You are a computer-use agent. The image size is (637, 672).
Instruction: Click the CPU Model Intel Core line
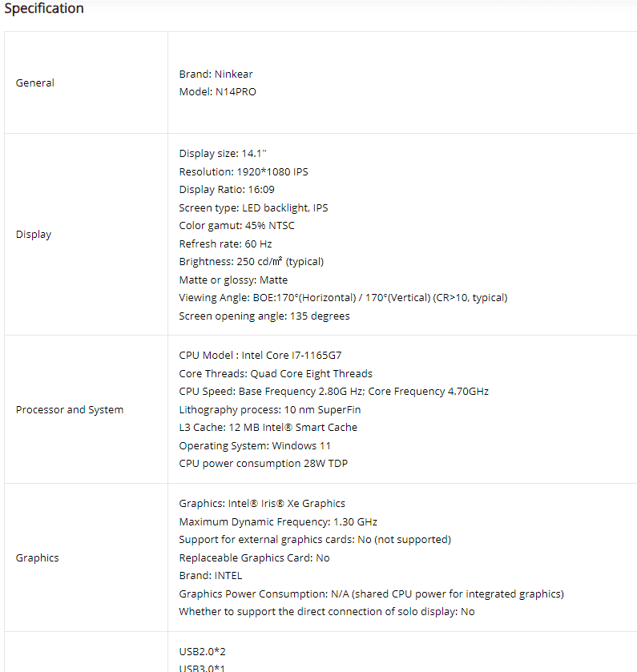(x=260, y=356)
